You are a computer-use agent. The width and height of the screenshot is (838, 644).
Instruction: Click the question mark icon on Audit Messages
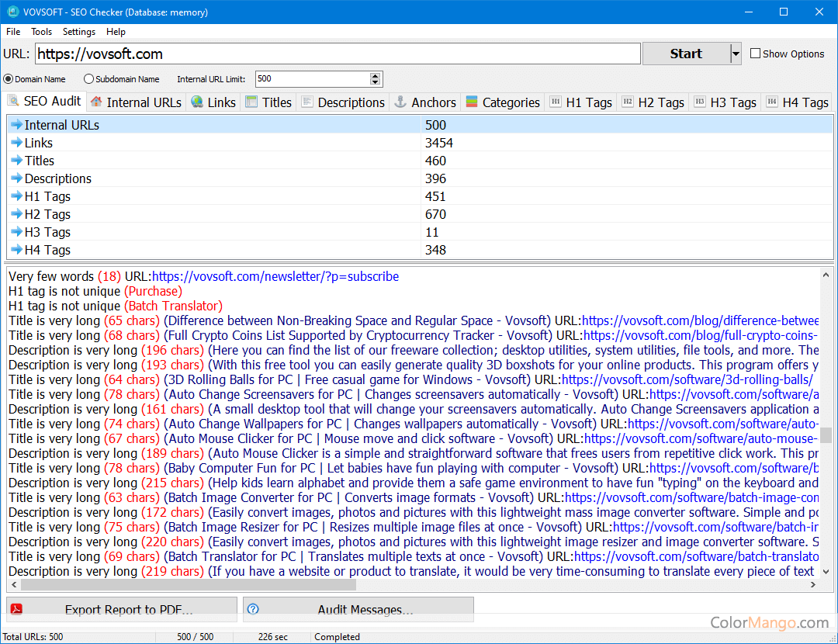[253, 609]
